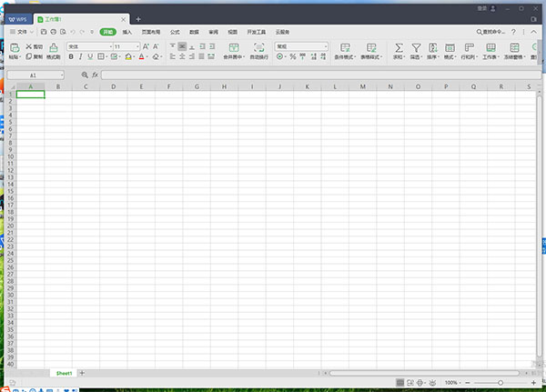Viewport: 546px width, 392px height.
Task: Click the Sort button
Action: click(433, 51)
